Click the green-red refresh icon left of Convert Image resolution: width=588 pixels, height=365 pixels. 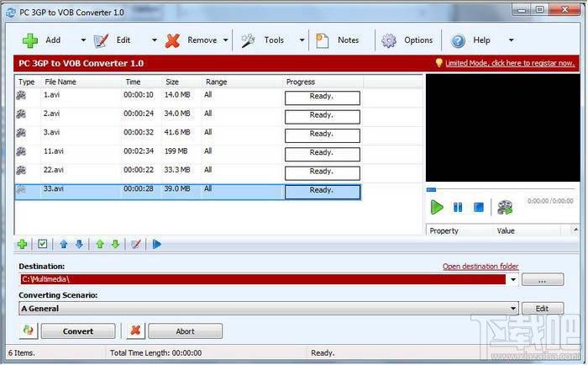click(28, 331)
